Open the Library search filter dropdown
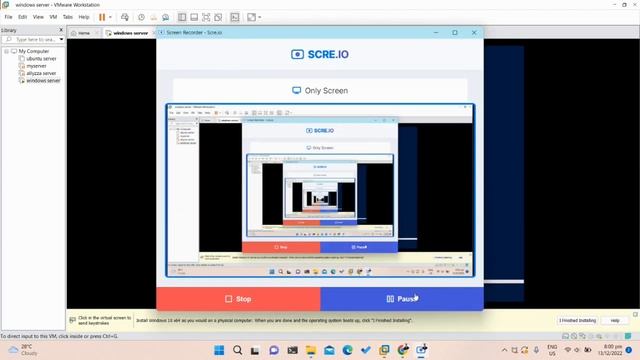Screen dimensions: 640x360 [61, 40]
